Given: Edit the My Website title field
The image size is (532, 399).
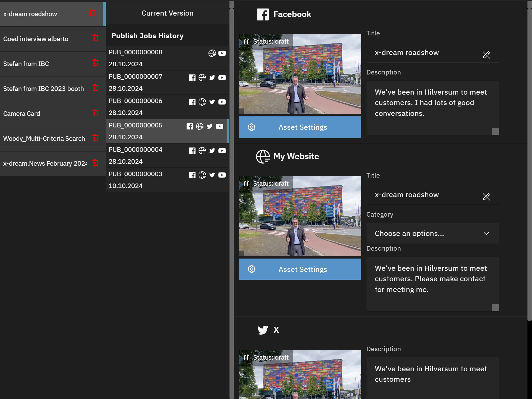Looking at the screenshot, I should [x=433, y=195].
